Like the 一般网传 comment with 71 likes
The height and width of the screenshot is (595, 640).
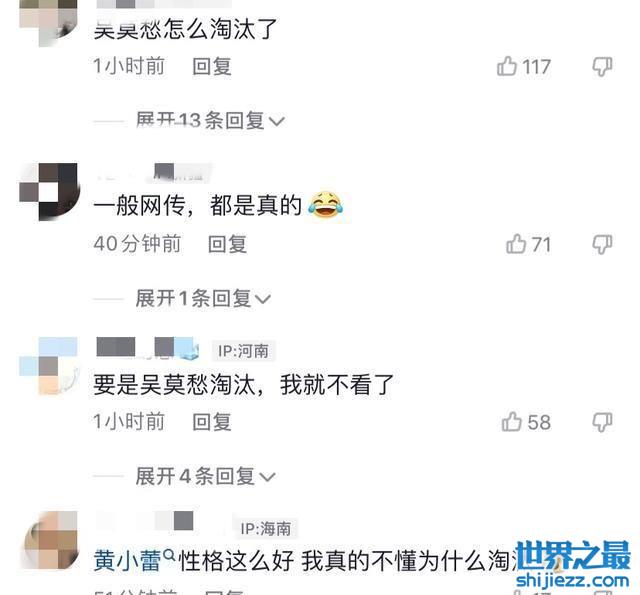[516, 244]
